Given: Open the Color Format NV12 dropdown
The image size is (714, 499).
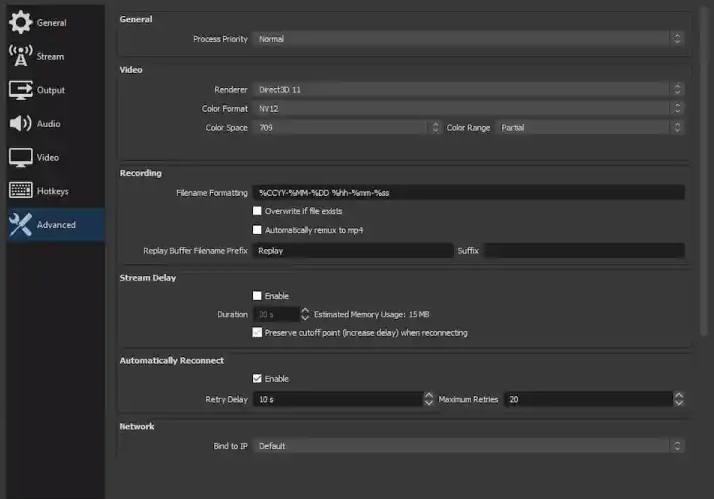Looking at the screenshot, I should click(x=469, y=108).
